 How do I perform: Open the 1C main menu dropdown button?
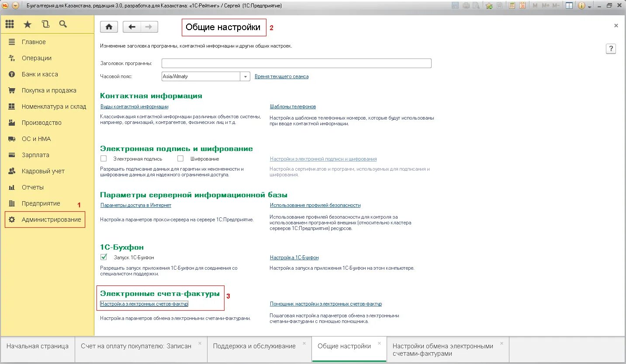click(15, 6)
